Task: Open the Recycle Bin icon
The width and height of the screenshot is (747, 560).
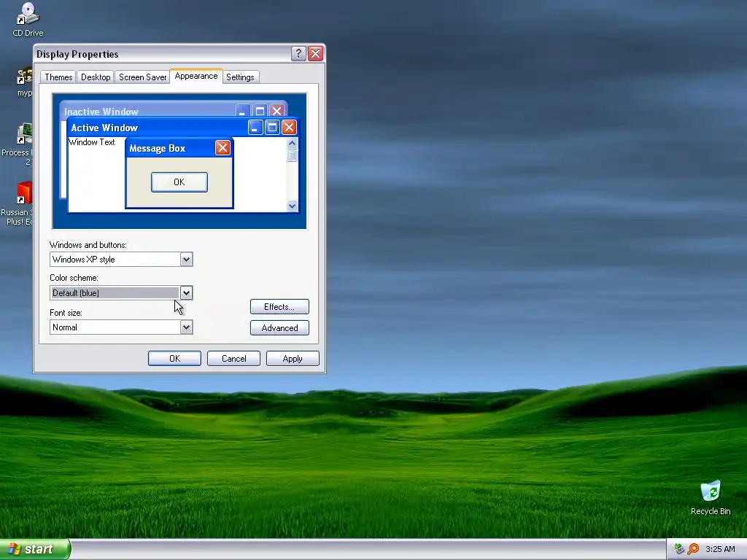Action: (x=711, y=497)
